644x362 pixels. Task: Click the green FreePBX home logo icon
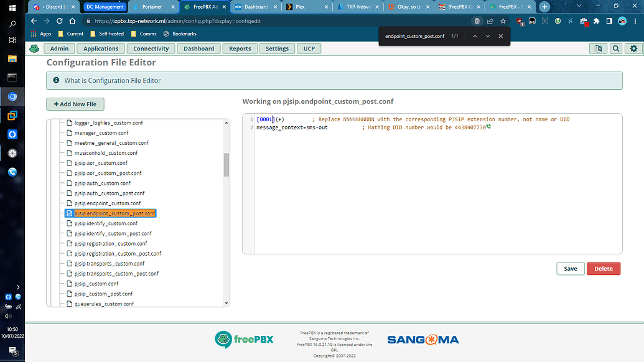pyautogui.click(x=34, y=48)
